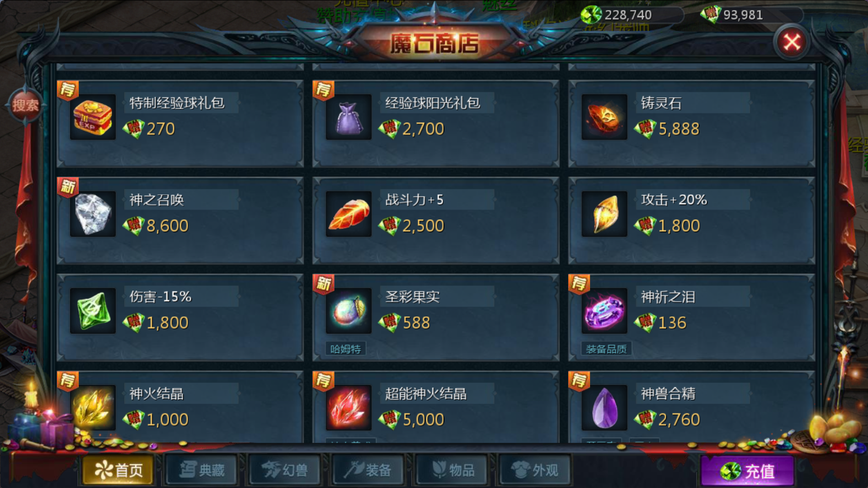Select the 伤害-15% green rune icon
Screen dimensions: 868x488
[x=93, y=311]
